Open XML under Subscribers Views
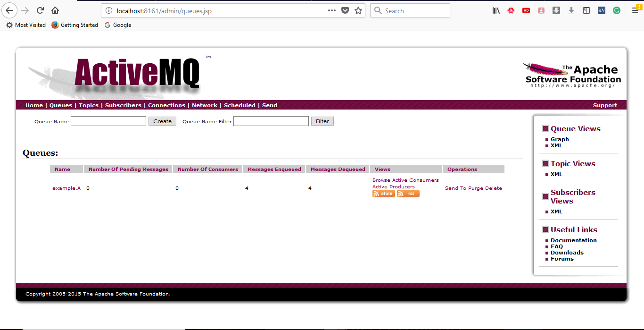Image resolution: width=644 pixels, height=330 pixels. point(556,212)
